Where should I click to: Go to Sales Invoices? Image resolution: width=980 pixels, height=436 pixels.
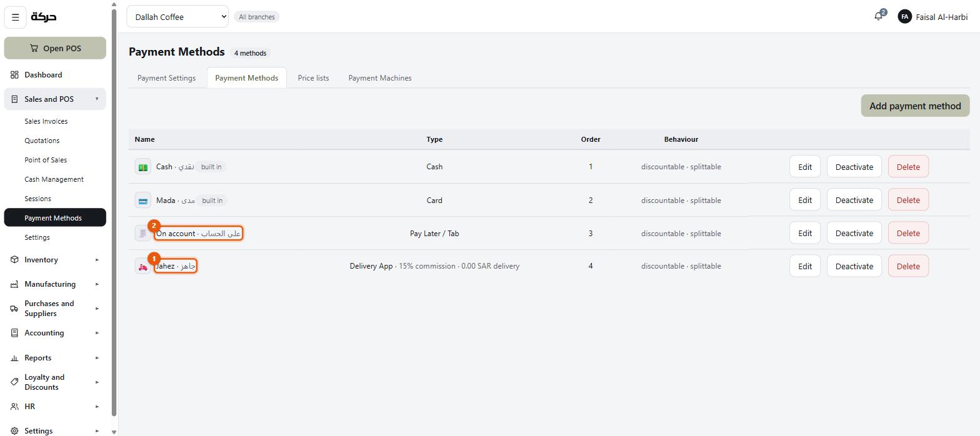pyautogui.click(x=55, y=121)
